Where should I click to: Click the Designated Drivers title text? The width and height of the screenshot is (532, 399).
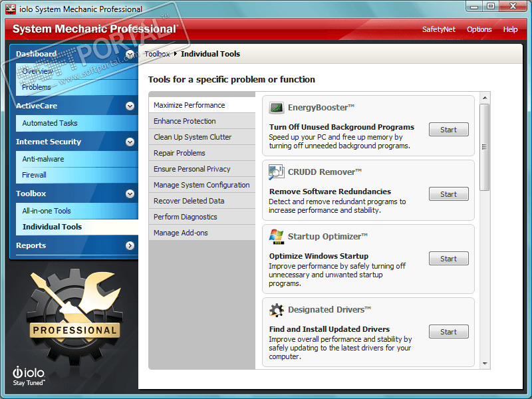(329, 310)
